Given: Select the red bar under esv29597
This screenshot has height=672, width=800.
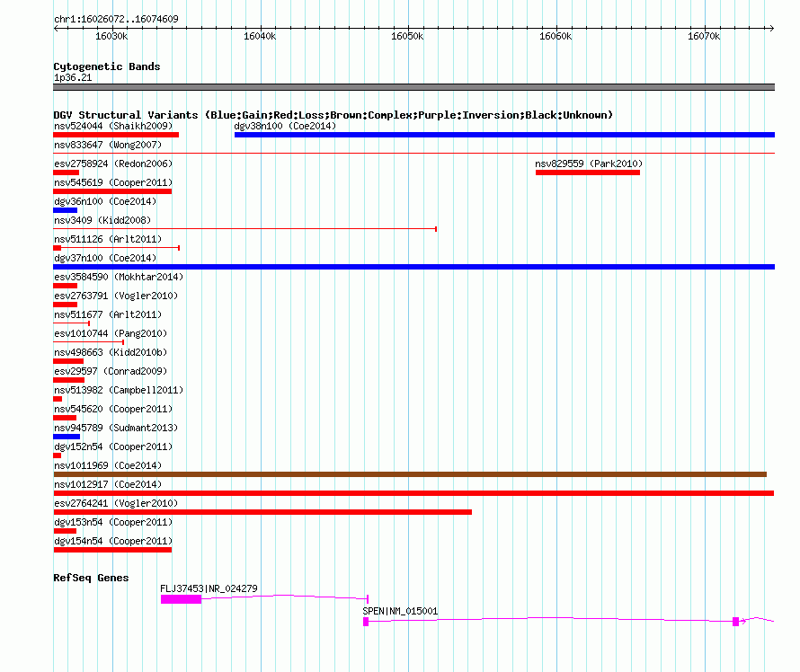Looking at the screenshot, I should click(68, 380).
